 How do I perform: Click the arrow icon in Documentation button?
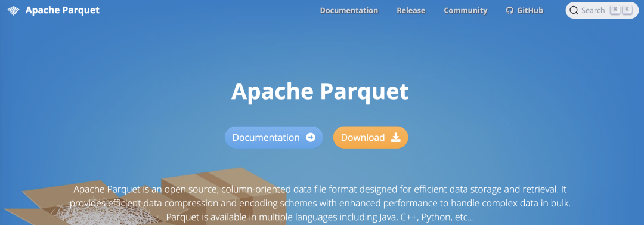pos(311,137)
